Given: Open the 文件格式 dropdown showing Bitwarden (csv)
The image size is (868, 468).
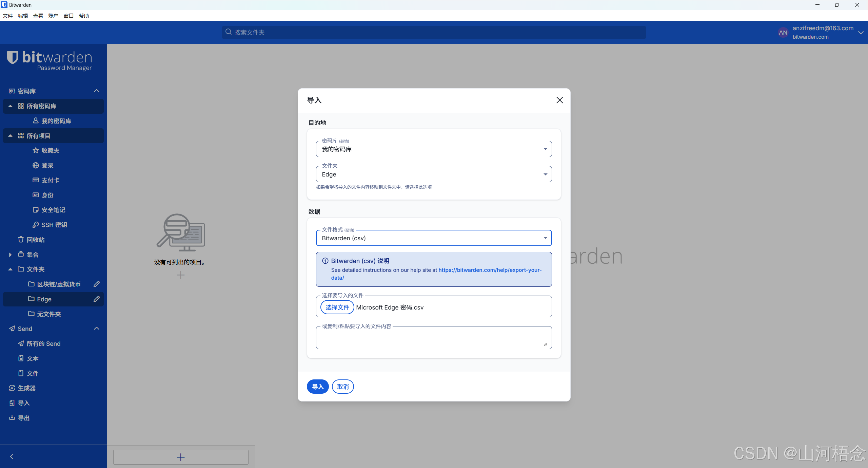Looking at the screenshot, I should (x=434, y=238).
